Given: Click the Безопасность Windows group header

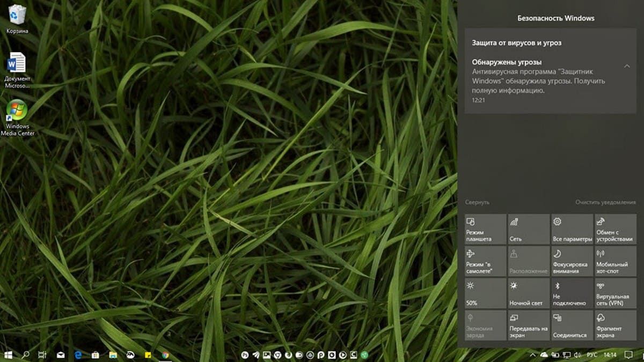Looking at the screenshot, I should 556,18.
